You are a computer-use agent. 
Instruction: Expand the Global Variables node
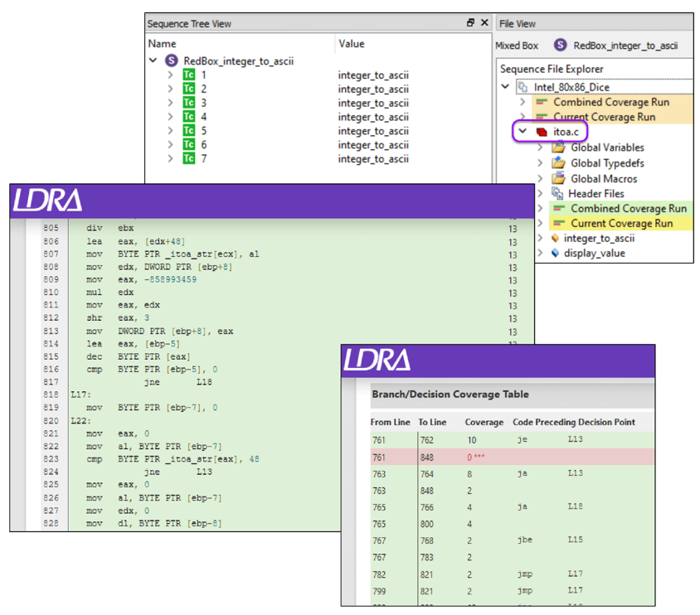(540, 148)
